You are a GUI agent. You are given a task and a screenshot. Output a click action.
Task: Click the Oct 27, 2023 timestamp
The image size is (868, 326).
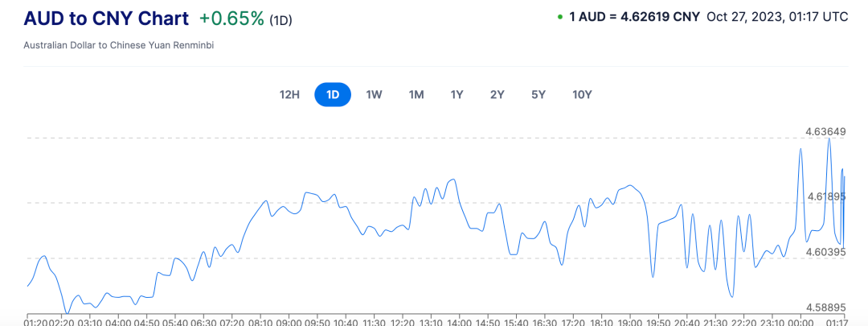(x=777, y=17)
